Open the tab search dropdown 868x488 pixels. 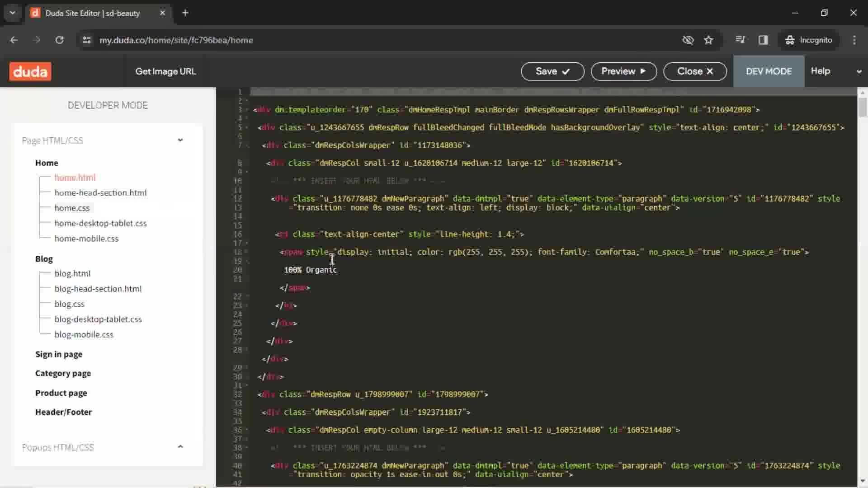click(12, 13)
